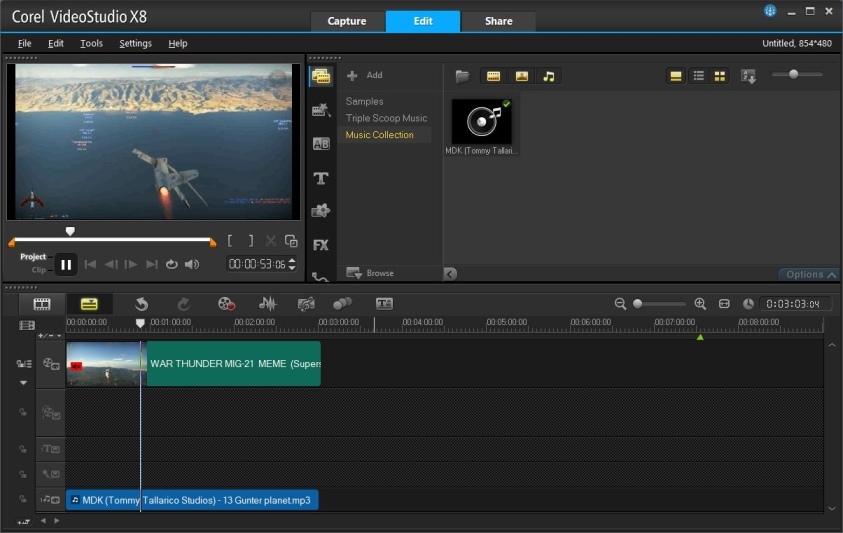
Task: Select the Triple Scoop Music folder
Action: click(x=386, y=118)
